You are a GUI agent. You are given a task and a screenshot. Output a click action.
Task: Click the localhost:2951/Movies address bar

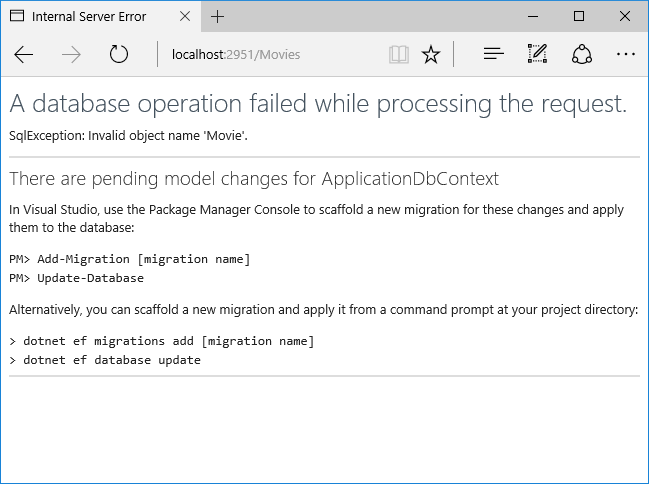pyautogui.click(x=270, y=55)
